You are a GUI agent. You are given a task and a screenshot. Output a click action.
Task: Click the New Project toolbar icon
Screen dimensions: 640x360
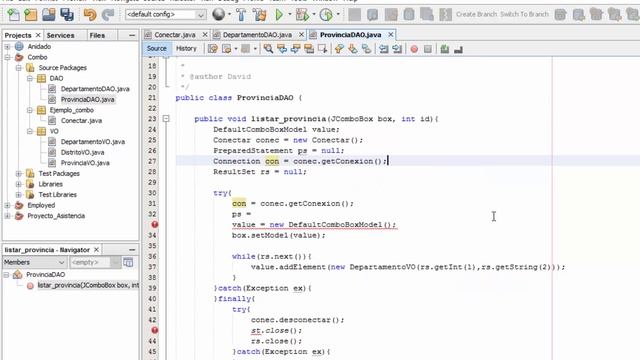pyautogui.click(x=31, y=15)
